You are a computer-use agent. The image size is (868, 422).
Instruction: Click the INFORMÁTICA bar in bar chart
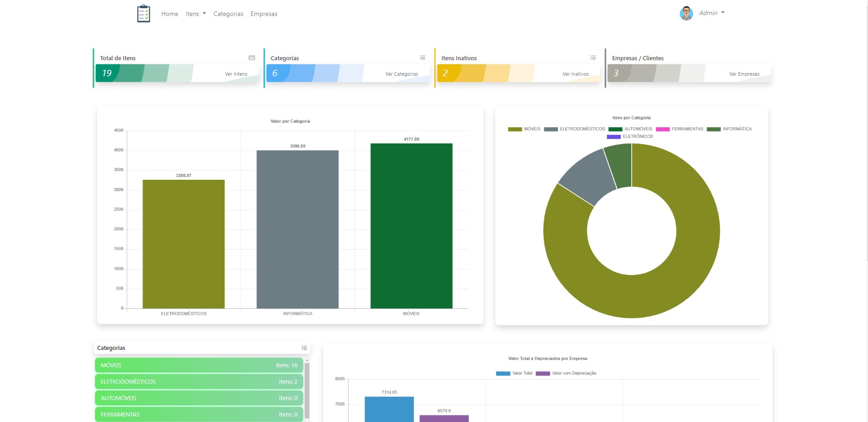coord(297,229)
